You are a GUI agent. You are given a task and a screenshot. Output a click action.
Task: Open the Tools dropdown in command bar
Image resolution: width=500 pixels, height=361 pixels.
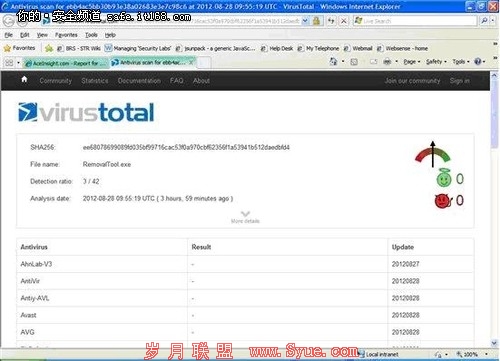click(461, 61)
